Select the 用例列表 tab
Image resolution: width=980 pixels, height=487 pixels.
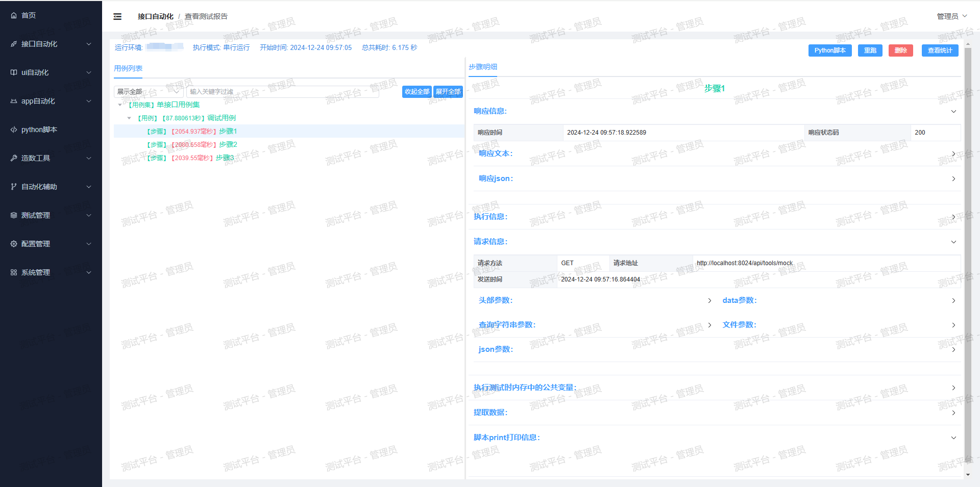128,68
